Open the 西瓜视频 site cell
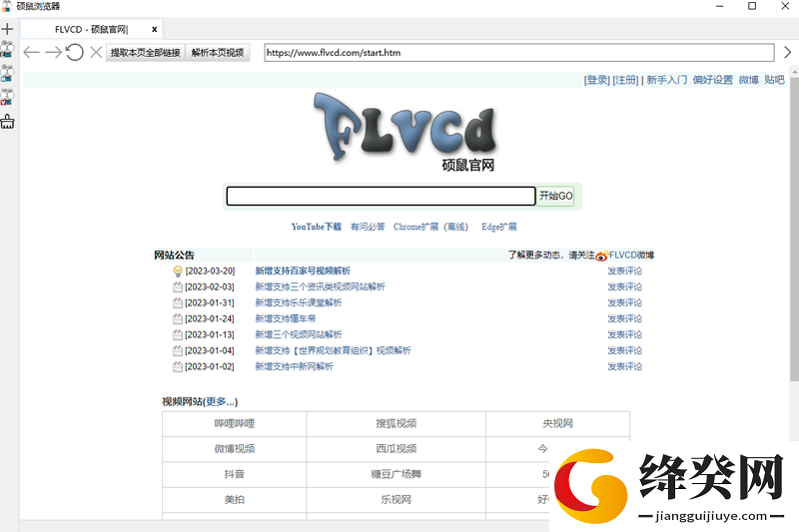 [396, 449]
